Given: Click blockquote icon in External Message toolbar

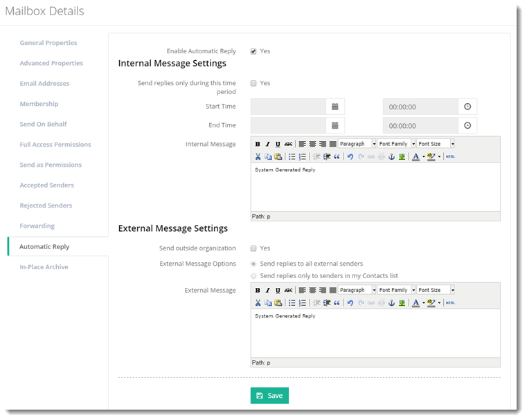Looking at the screenshot, I should pos(337,303).
